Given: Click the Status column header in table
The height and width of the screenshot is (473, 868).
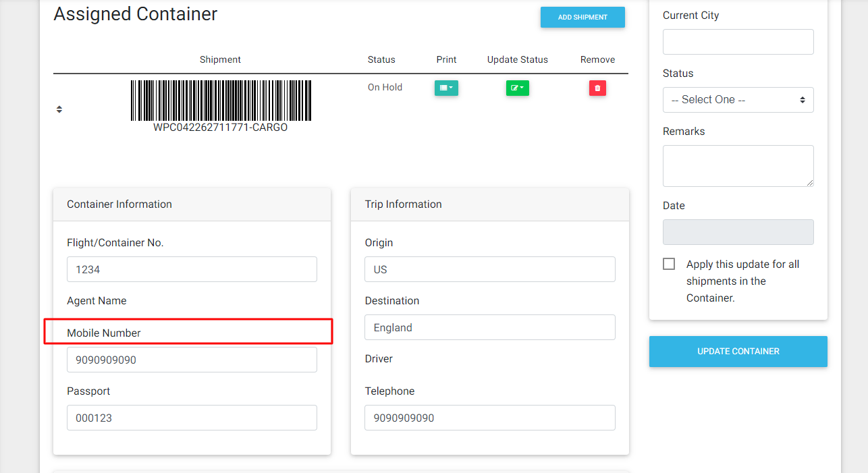Looking at the screenshot, I should coord(381,59).
